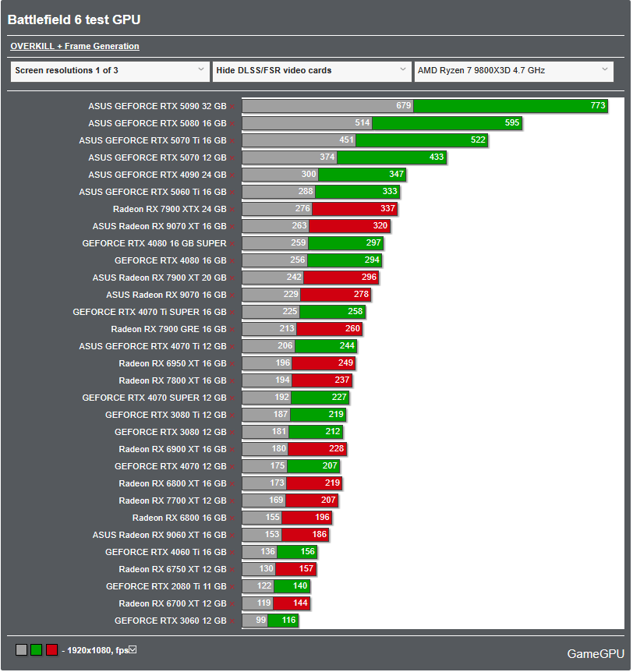Click the GEFORCE RTX 4060 Ti 16 GB label

point(165,553)
